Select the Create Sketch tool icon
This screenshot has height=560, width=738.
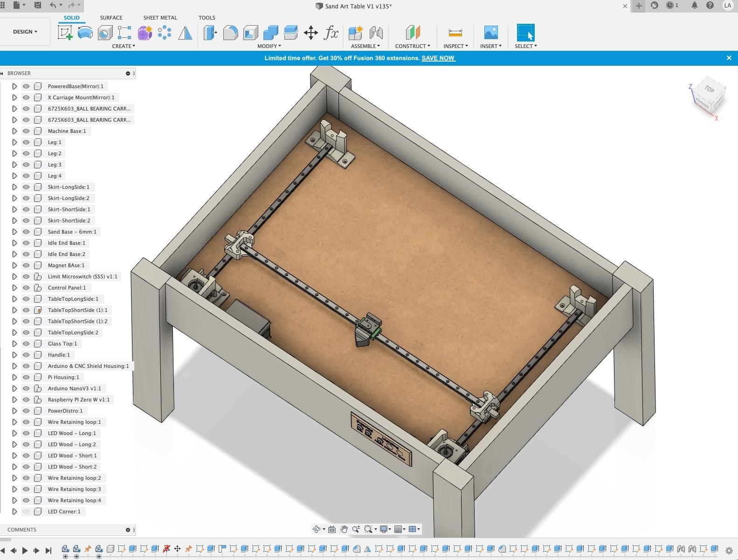click(x=65, y=33)
